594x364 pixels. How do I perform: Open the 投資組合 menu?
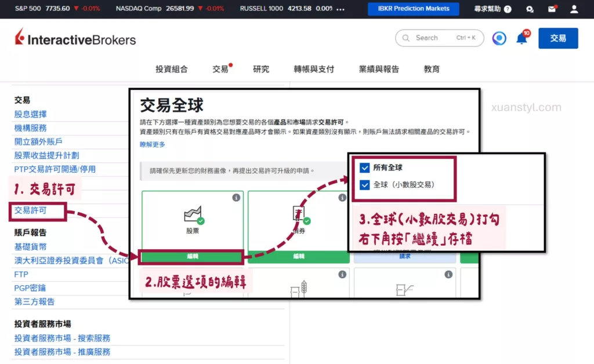pyautogui.click(x=171, y=69)
